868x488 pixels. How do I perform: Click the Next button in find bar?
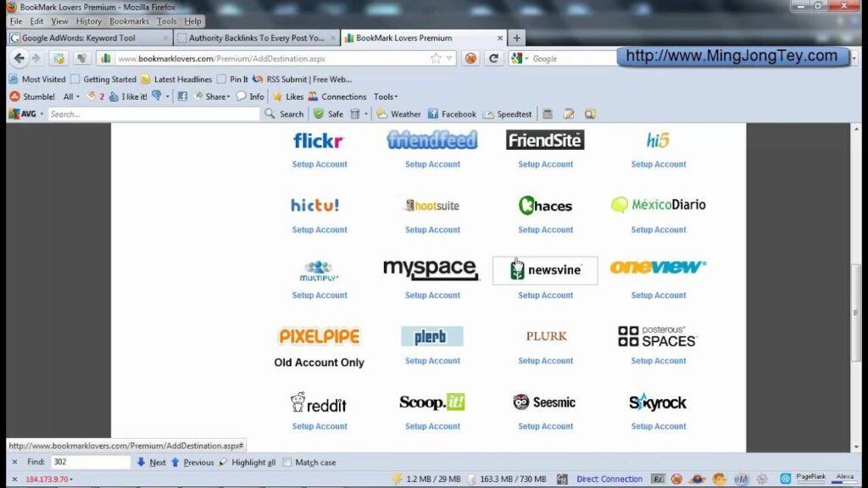point(151,462)
